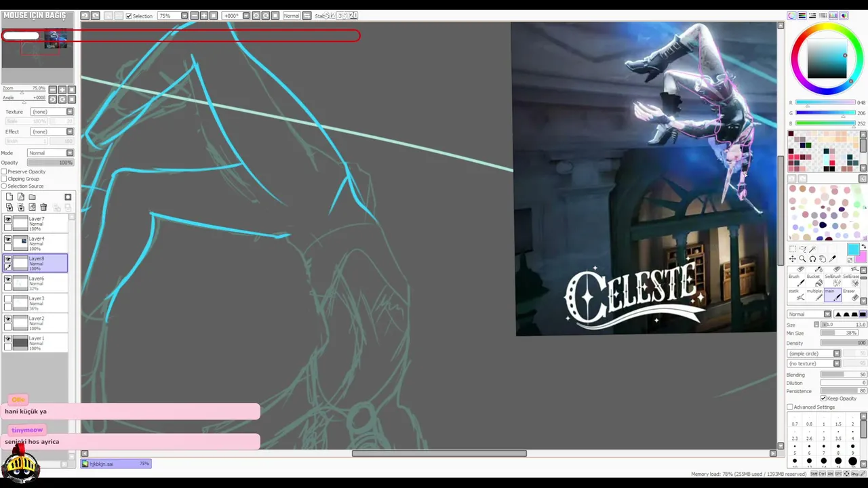Set brush Density slider
This screenshot has width=868, height=488.
pyautogui.click(x=844, y=343)
